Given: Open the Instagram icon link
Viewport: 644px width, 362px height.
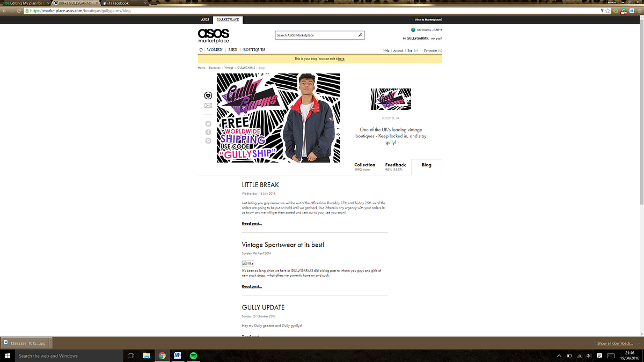Looking at the screenshot, I should click(x=208, y=141).
